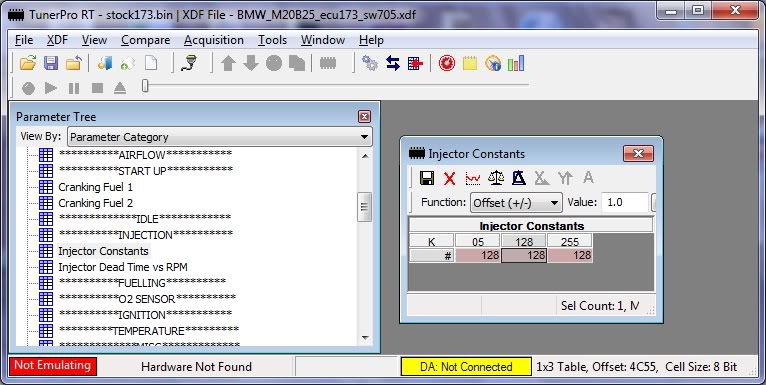Close the Parameter Tree panel

[x=364, y=116]
